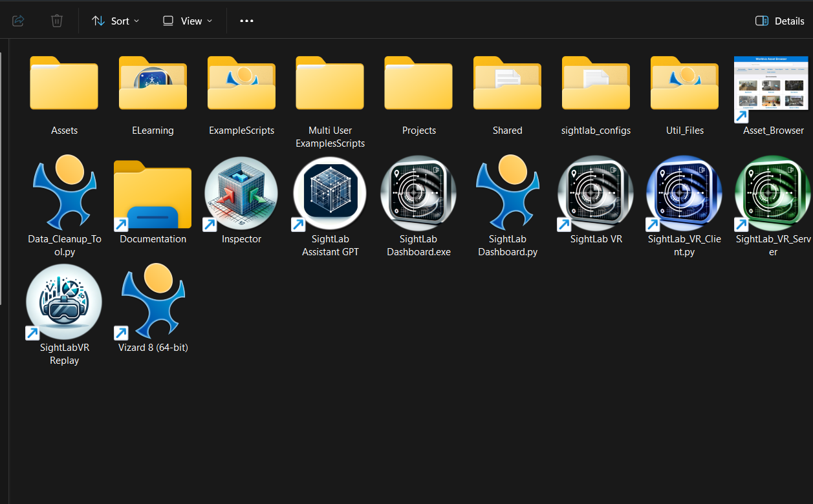Select SightLab Dashboard.py

pos(507,194)
